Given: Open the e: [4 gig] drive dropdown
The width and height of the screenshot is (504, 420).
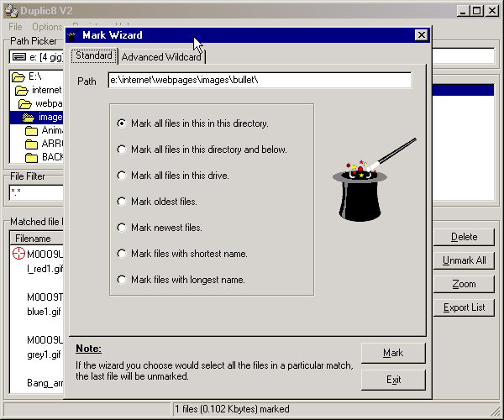Looking at the screenshot, I should (x=36, y=57).
